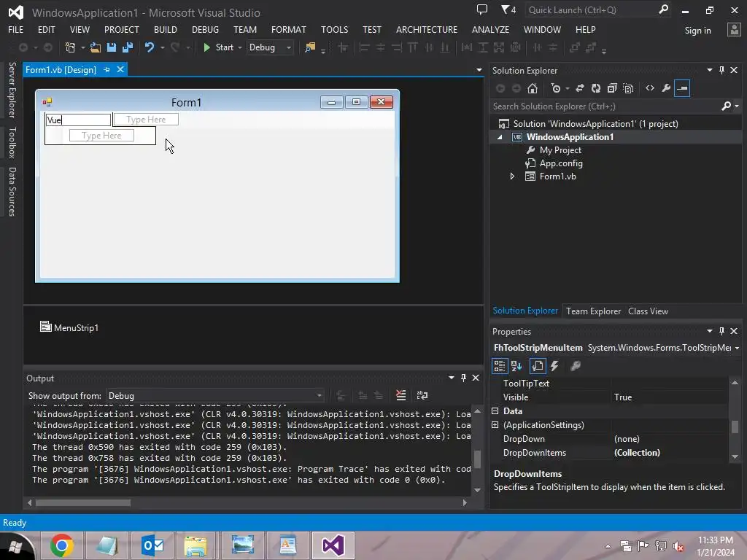
Task: Click the Search Solution Explorer field
Action: [x=605, y=106]
